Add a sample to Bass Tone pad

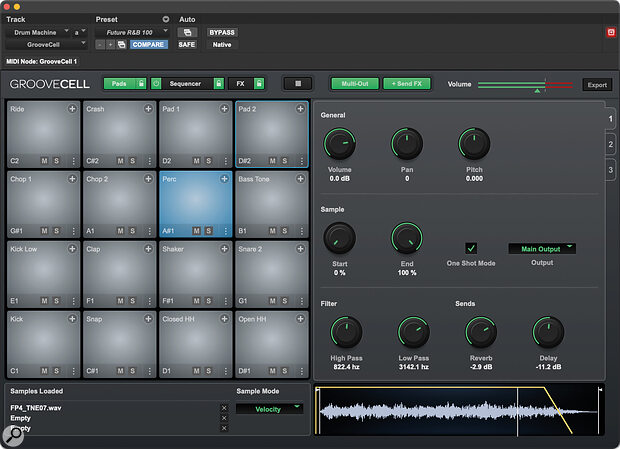(301, 179)
